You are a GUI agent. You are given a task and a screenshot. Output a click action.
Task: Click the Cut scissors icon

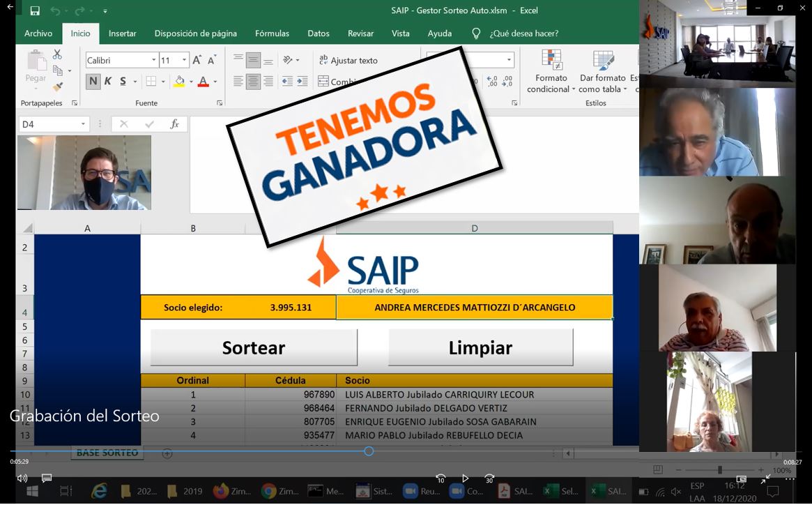point(58,55)
